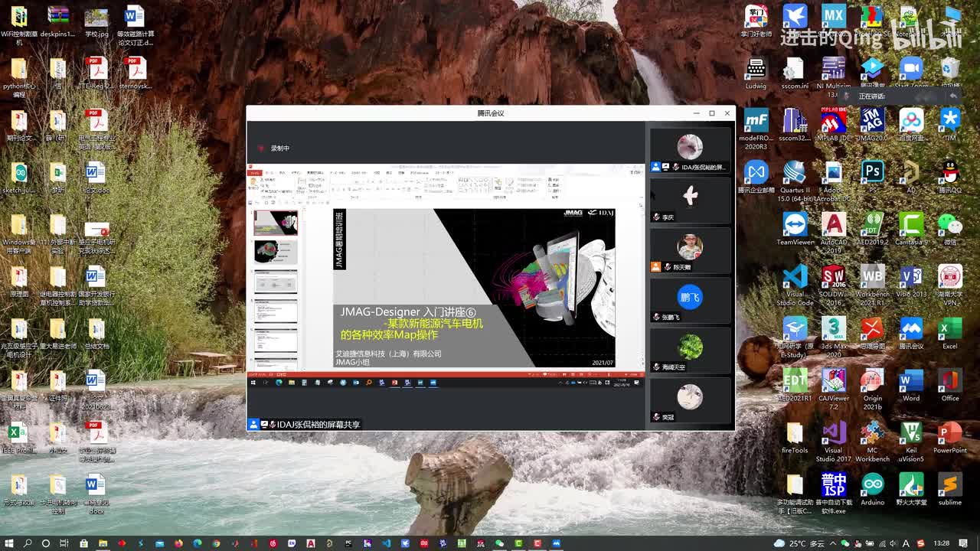Viewport: 980px width, 551px height.
Task: Open taskbar search magnifier
Action: (28, 543)
